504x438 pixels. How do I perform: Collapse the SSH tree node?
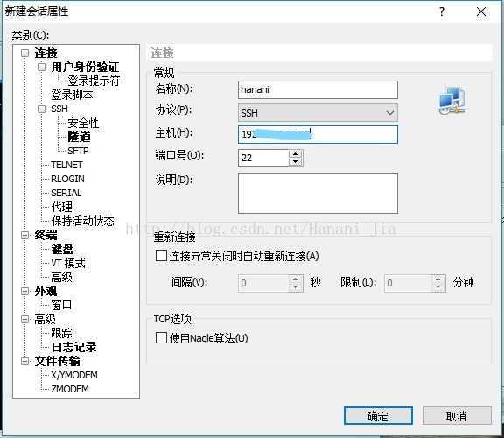pos(41,109)
